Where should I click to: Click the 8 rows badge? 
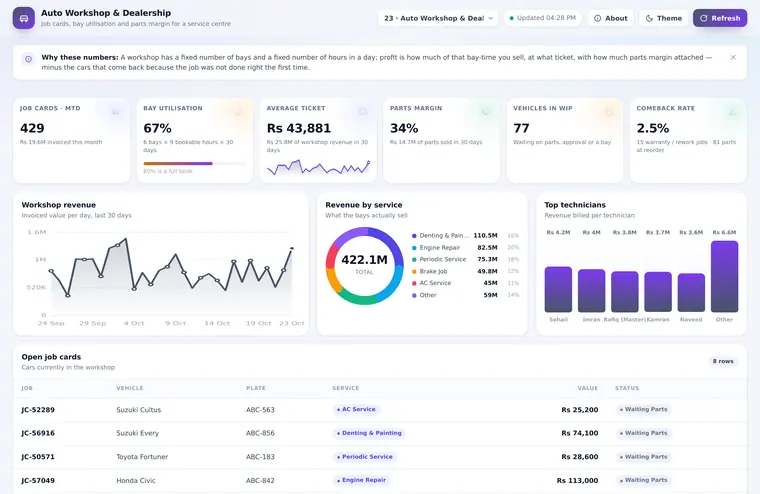click(723, 361)
